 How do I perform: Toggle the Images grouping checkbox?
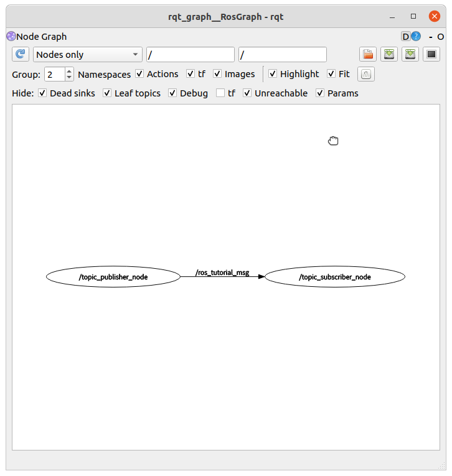coord(217,74)
